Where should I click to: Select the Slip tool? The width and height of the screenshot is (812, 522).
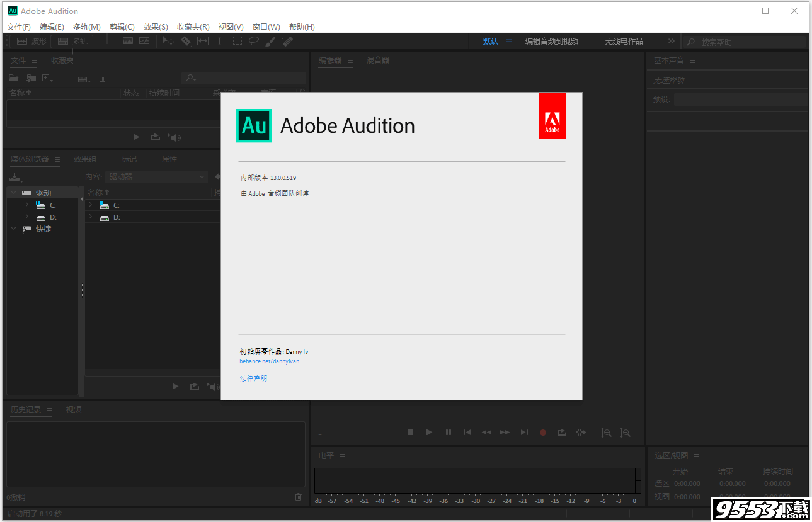[202, 41]
